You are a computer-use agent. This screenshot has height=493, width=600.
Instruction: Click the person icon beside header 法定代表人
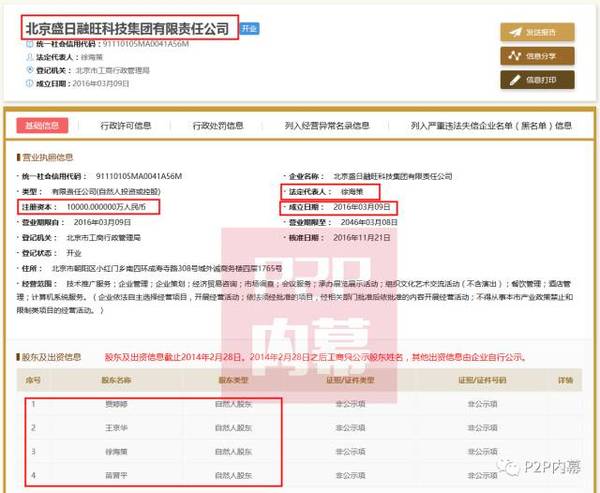pos(28,59)
